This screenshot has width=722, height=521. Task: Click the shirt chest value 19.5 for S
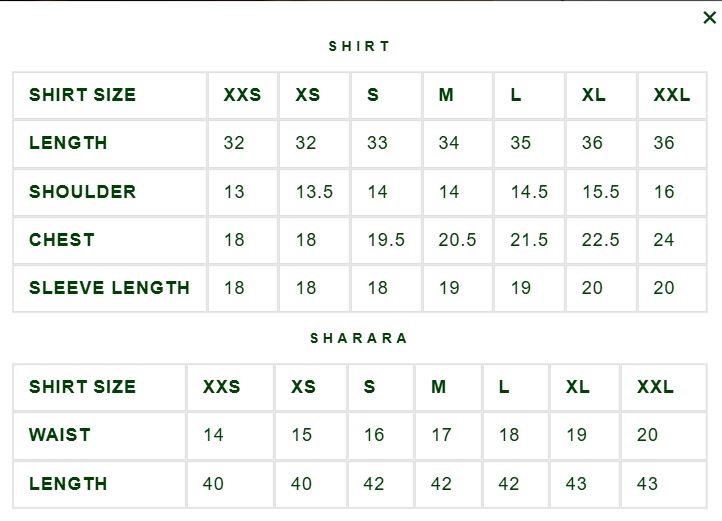click(386, 240)
